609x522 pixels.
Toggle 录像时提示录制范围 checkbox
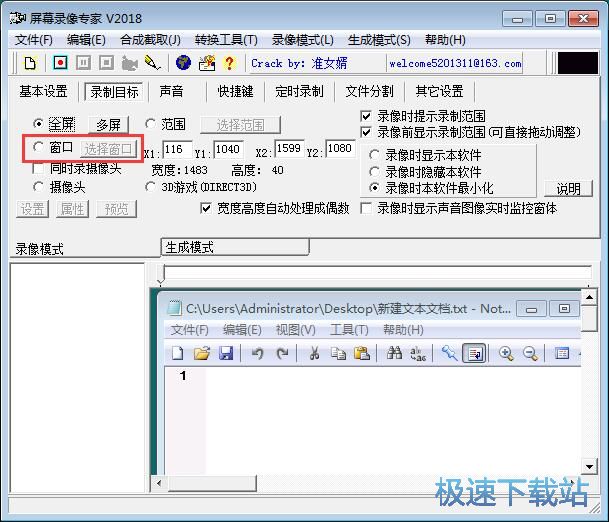click(x=366, y=116)
